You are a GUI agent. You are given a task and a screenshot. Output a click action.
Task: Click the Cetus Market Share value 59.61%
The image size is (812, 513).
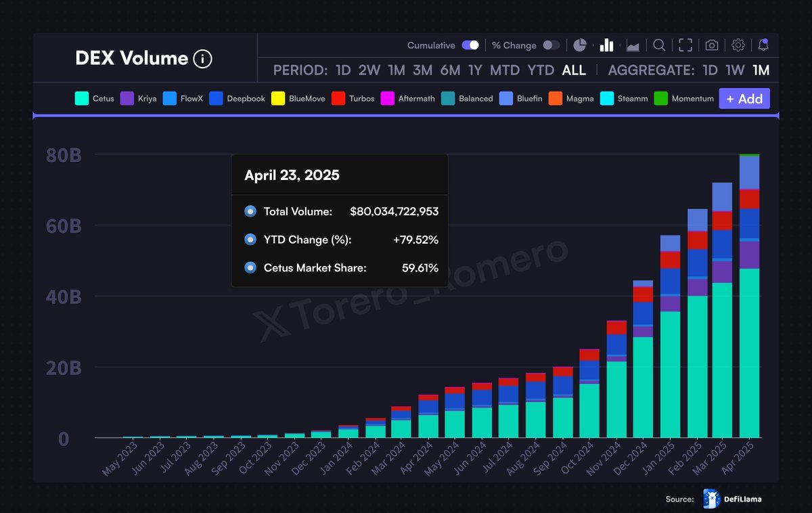click(420, 268)
